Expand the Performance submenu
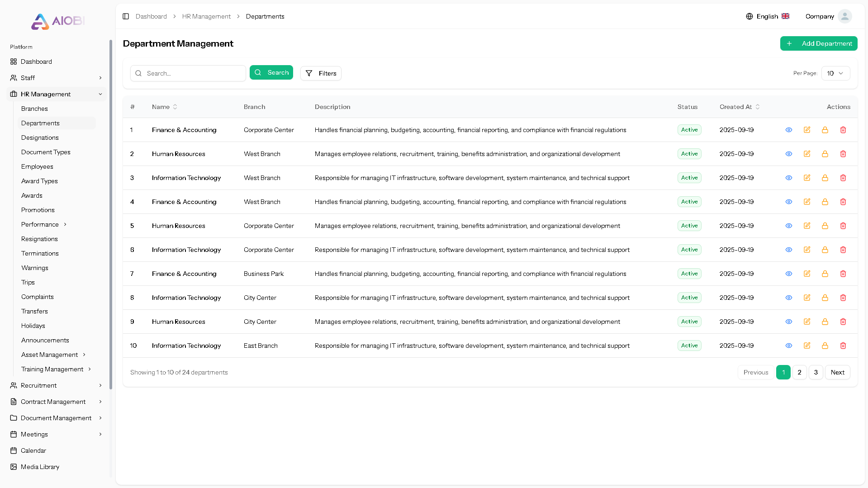The height and width of the screenshot is (488, 868). [44, 224]
